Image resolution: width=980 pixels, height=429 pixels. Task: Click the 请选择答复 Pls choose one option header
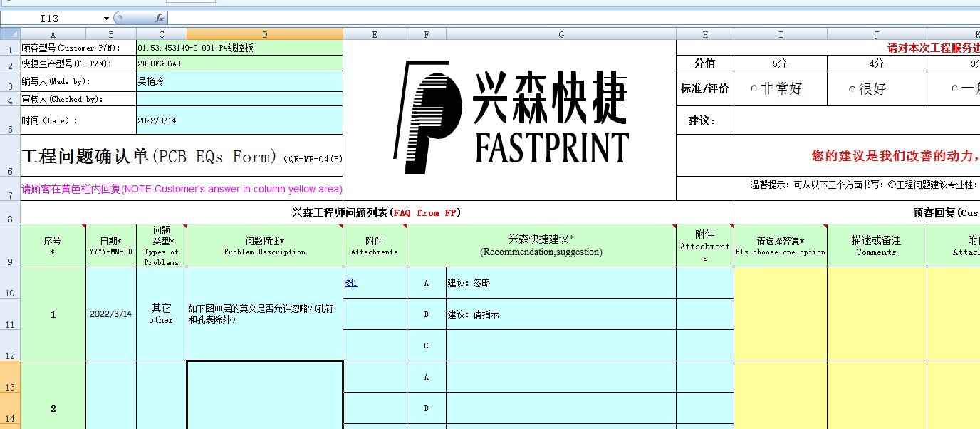[x=781, y=246]
